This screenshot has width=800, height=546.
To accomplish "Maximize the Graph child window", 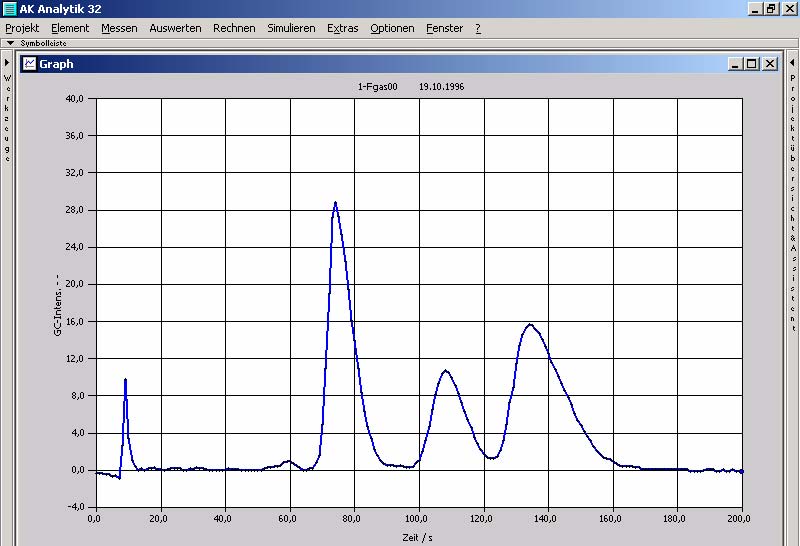I will (752, 63).
